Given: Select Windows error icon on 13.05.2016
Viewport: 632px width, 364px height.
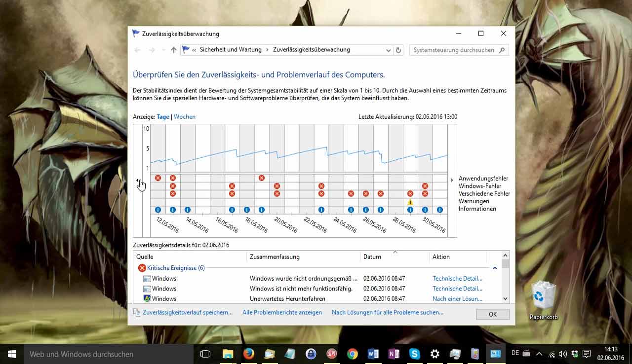Looking at the screenshot, I should [173, 186].
